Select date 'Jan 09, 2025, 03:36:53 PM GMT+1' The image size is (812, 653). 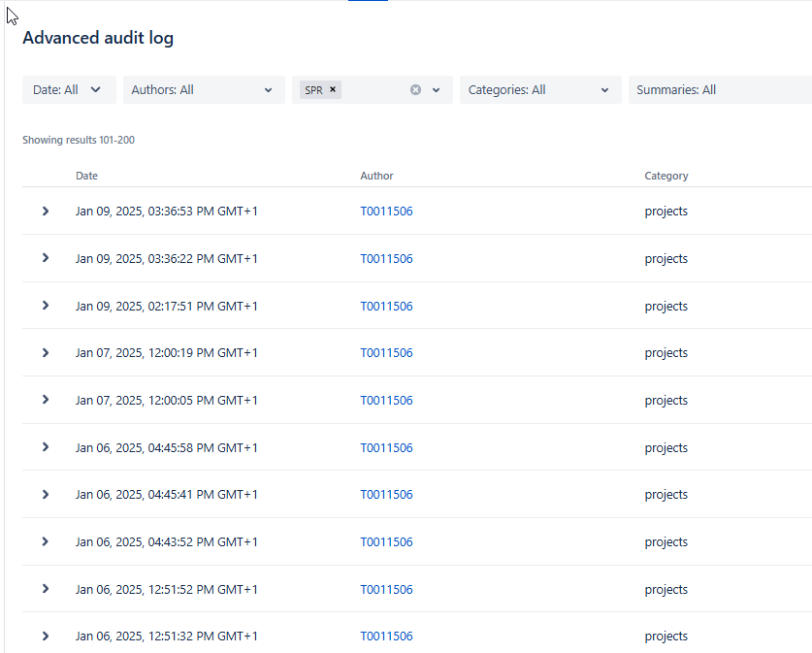166,212
